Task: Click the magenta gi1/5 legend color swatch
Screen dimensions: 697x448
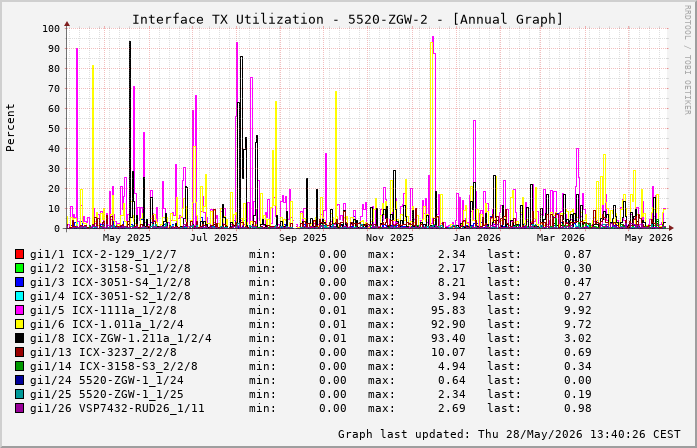Action: tap(20, 310)
